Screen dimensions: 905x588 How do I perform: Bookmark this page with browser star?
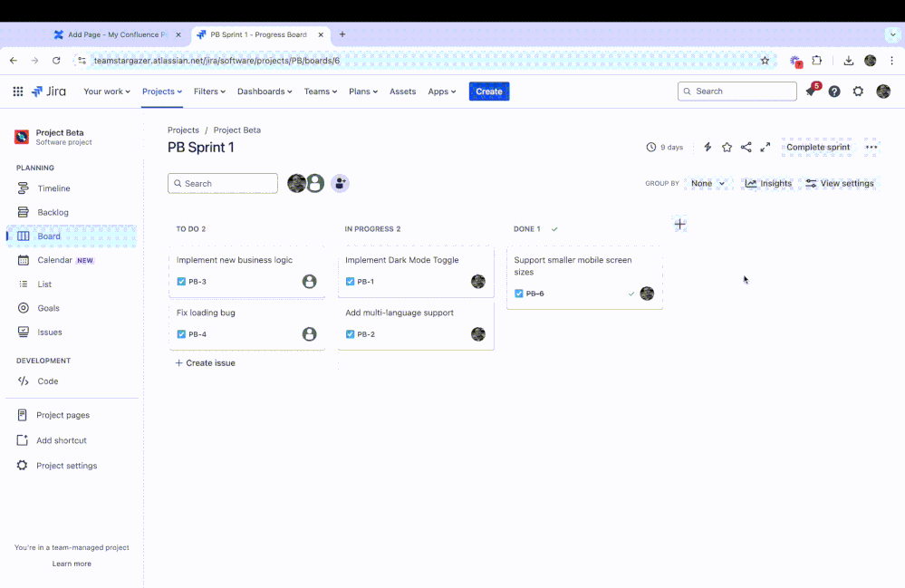click(x=765, y=61)
